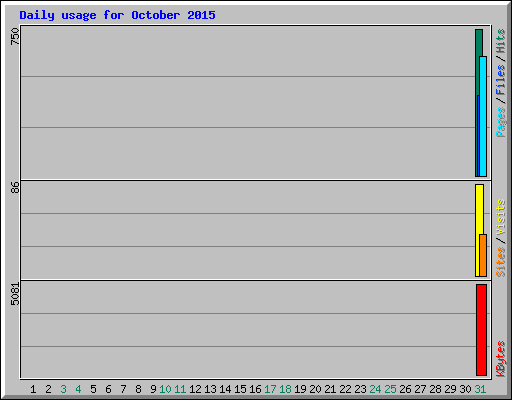Select day 25 on the x-axis

click(390, 389)
